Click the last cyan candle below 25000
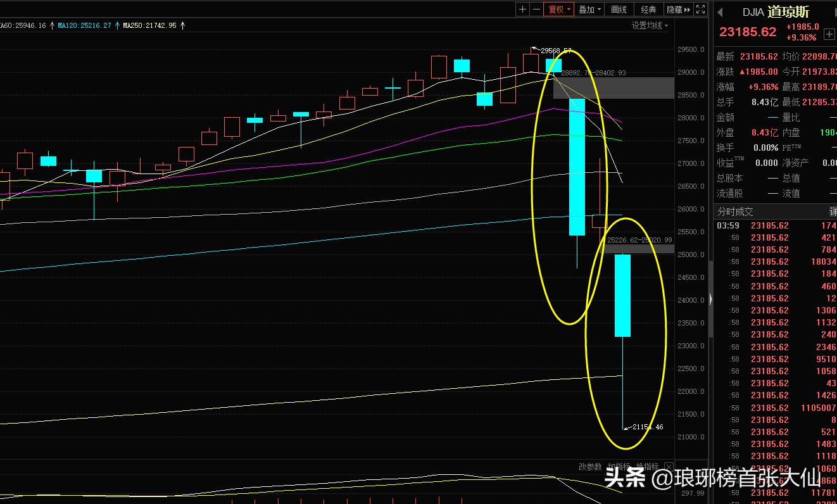Screen dimensions: 837x504 click(x=623, y=296)
